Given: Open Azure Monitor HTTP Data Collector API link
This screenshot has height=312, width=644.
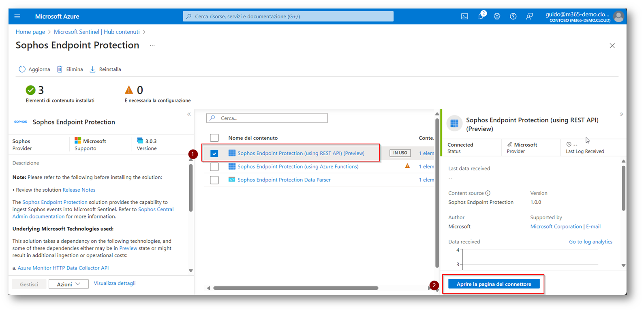Looking at the screenshot, I should click(x=63, y=268).
